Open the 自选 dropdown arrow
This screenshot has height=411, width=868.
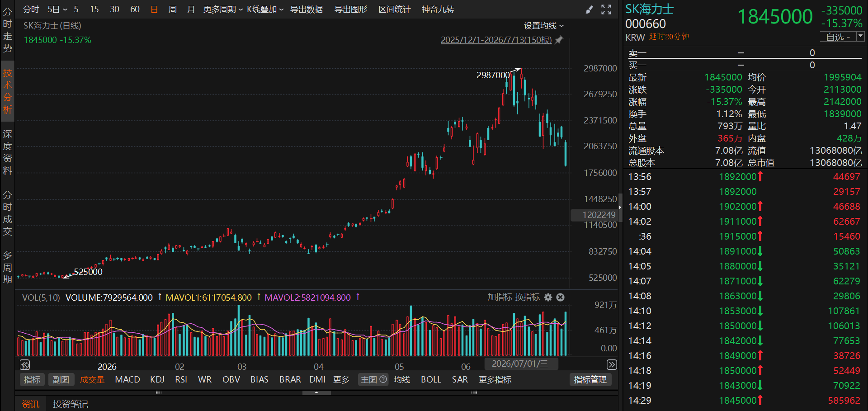(860, 36)
